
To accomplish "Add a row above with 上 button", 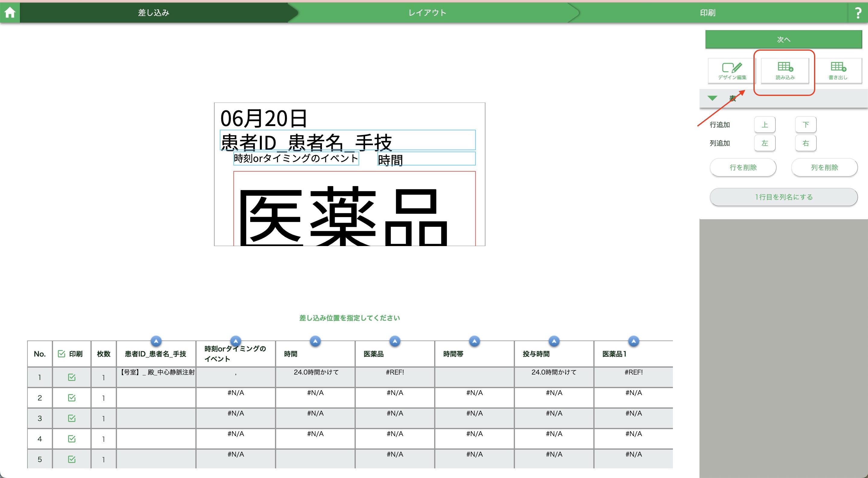I will [x=765, y=125].
